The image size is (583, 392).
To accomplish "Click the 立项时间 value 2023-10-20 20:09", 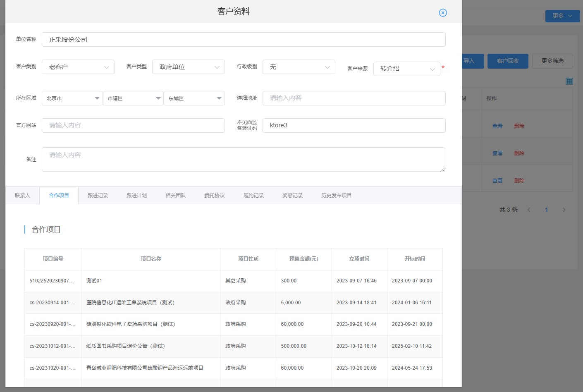I will 356,368.
